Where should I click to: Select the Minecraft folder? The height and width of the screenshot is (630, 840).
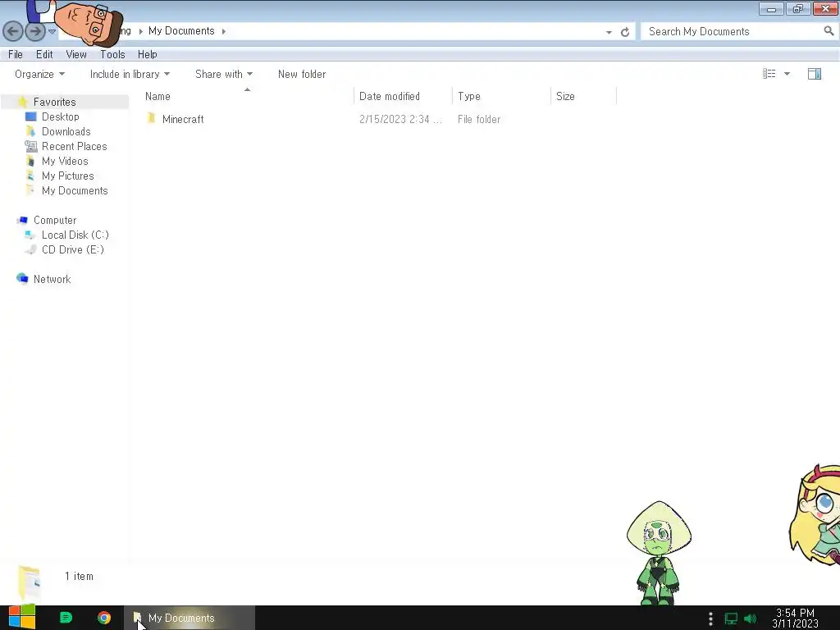[x=183, y=119]
